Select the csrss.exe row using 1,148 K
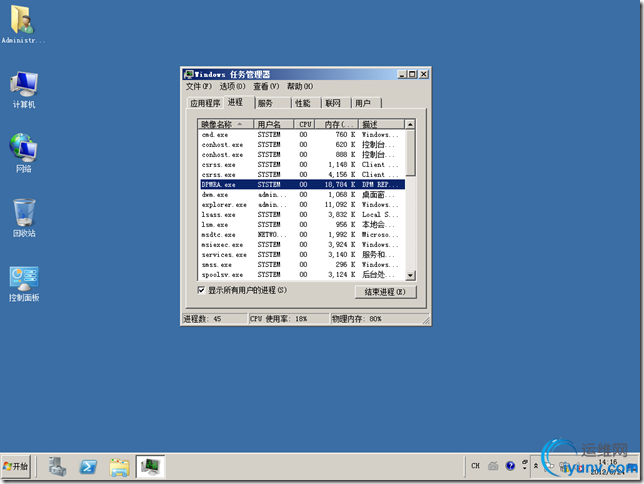Screen dimensions: 644x484 (302, 165)
